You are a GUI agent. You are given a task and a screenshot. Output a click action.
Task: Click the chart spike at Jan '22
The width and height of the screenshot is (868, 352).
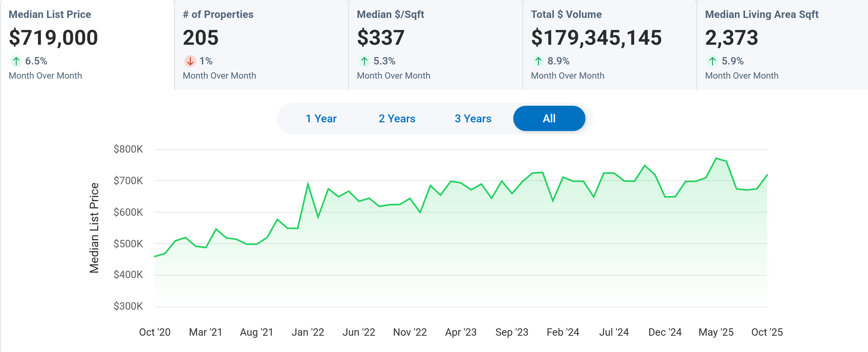[308, 184]
